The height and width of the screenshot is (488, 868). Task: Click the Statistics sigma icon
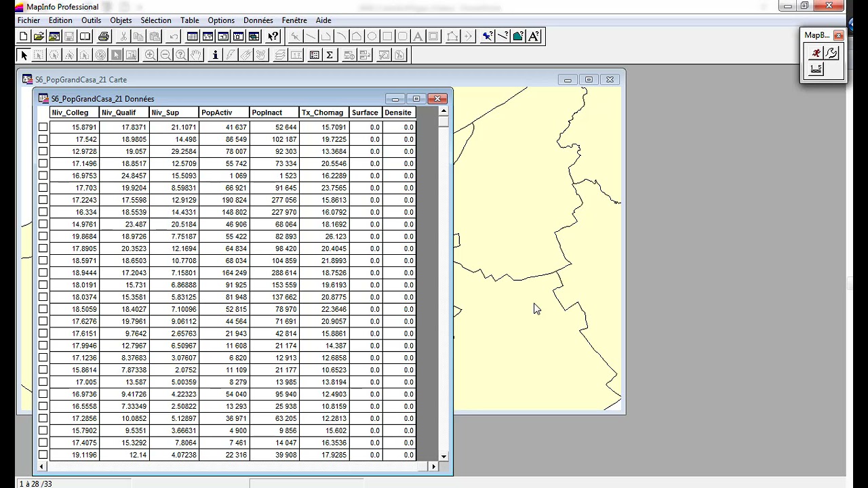coord(330,55)
